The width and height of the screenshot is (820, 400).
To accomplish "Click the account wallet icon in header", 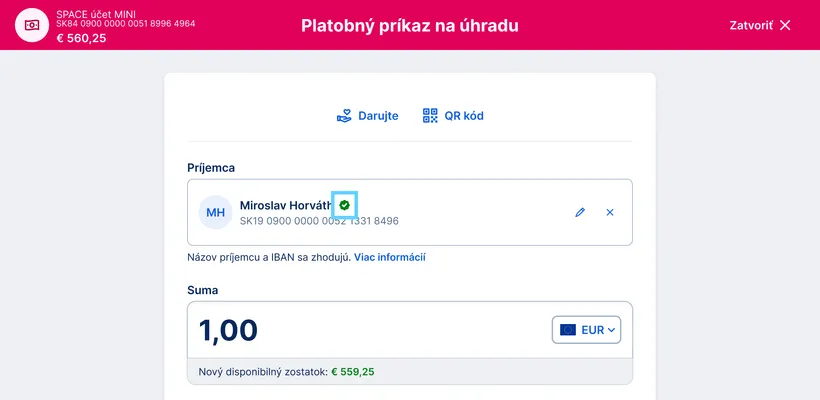I will [32, 25].
